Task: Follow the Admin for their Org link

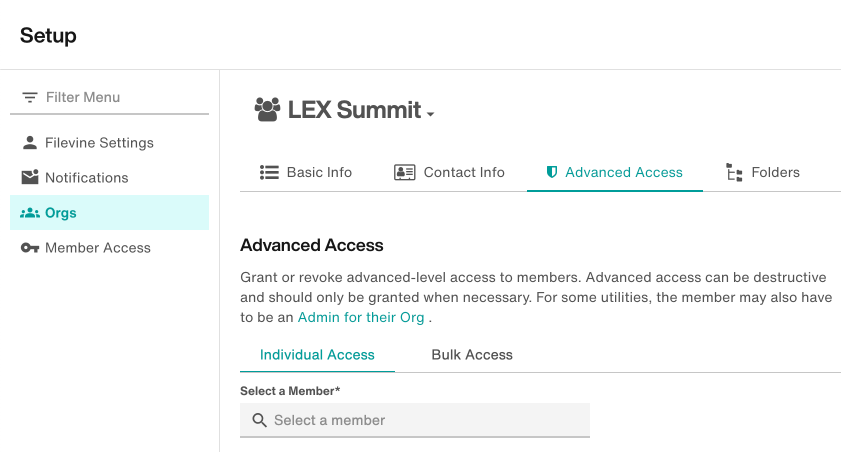Action: point(361,317)
